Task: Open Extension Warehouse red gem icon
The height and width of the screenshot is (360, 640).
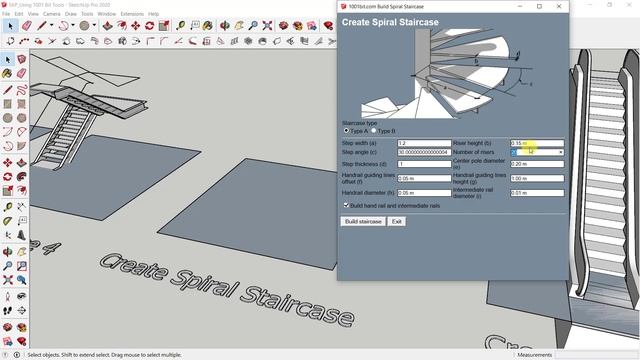Action: pyautogui.click(x=329, y=26)
